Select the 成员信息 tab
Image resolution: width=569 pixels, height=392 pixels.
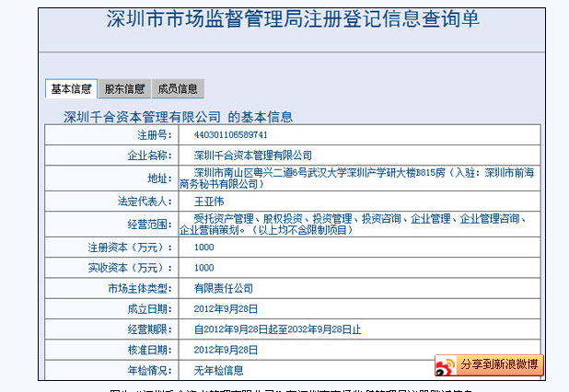(x=176, y=89)
